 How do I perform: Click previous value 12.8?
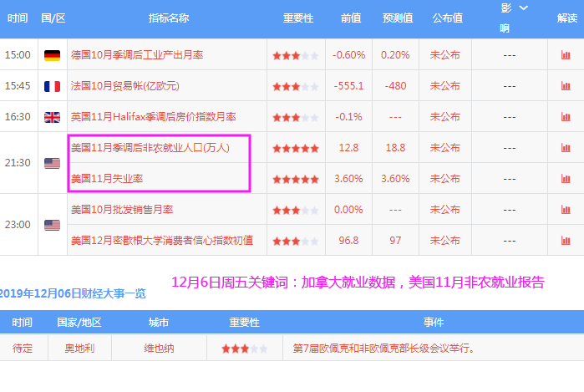(348, 148)
